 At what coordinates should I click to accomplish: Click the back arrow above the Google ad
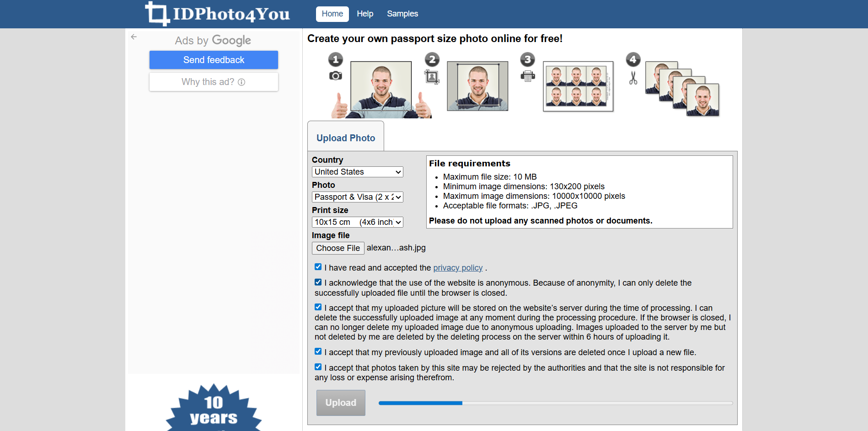(134, 37)
